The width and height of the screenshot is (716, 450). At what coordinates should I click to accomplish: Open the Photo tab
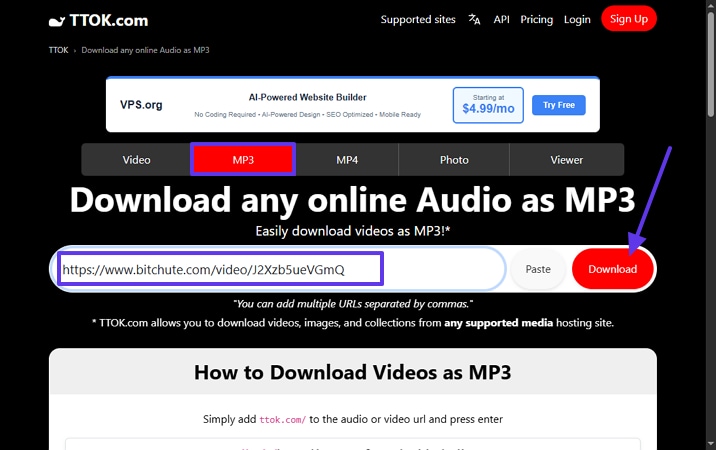coord(454,159)
